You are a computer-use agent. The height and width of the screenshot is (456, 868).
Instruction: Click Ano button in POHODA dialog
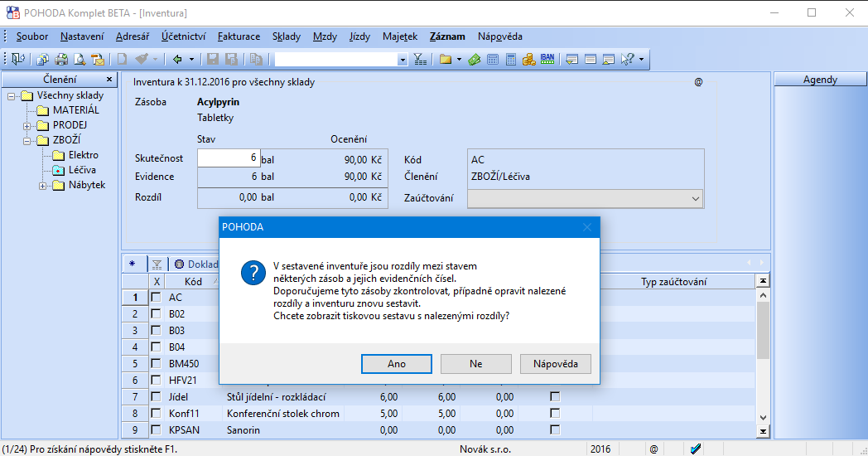(397, 364)
